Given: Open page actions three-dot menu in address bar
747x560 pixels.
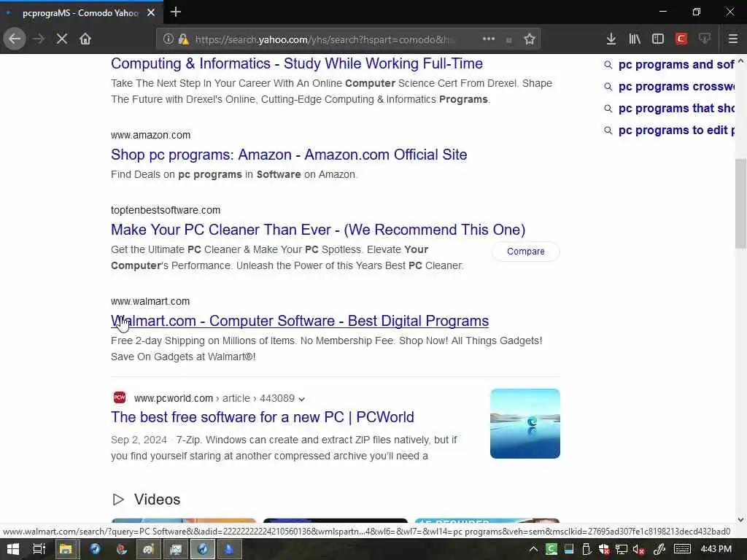Looking at the screenshot, I should [x=489, y=39].
